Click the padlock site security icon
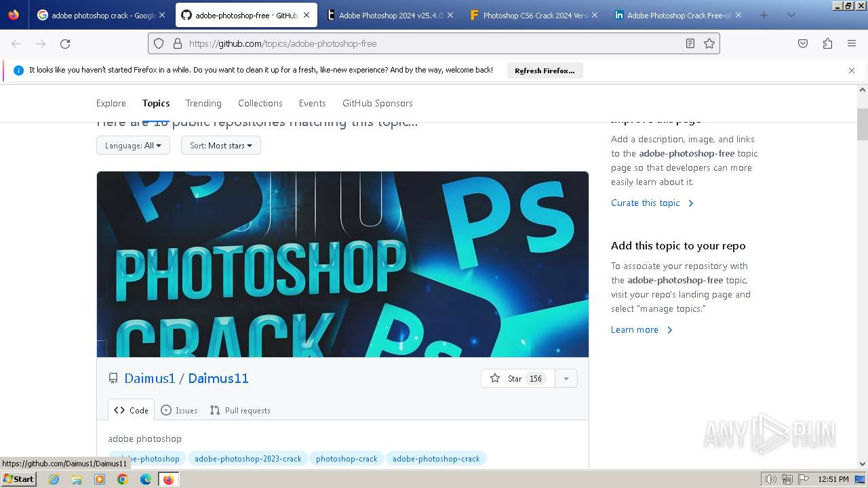 177,43
